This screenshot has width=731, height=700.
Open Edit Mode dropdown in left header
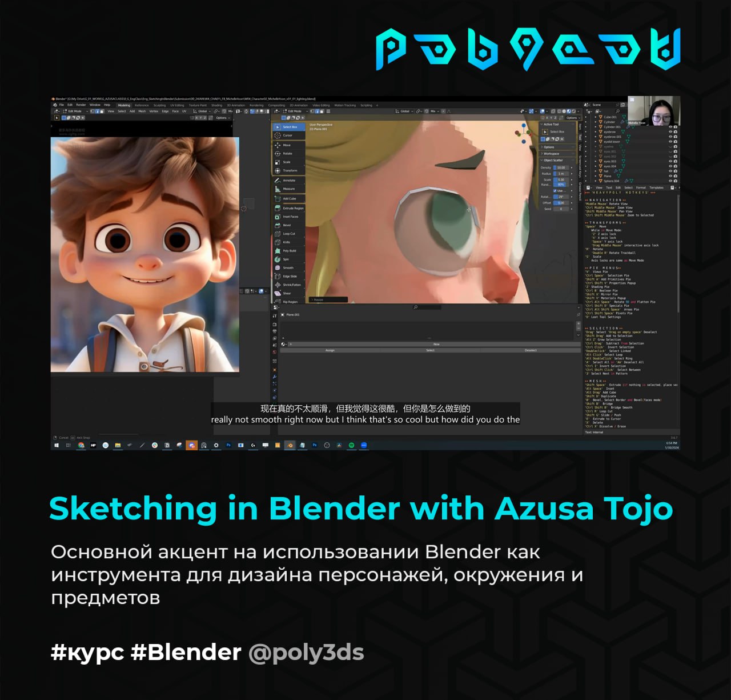75,111
